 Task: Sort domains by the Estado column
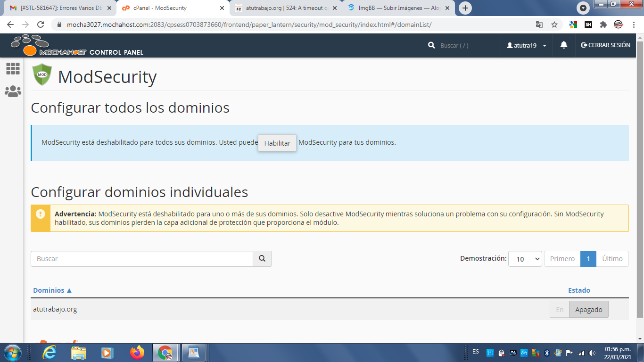pos(579,290)
